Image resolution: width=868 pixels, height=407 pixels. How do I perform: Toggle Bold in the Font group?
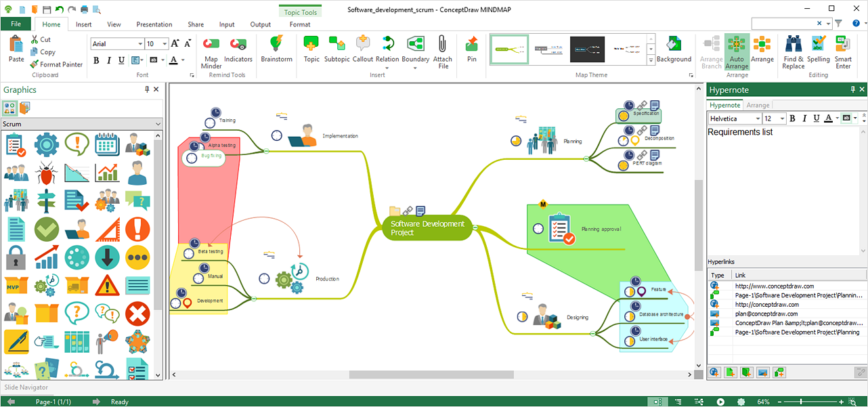click(96, 60)
